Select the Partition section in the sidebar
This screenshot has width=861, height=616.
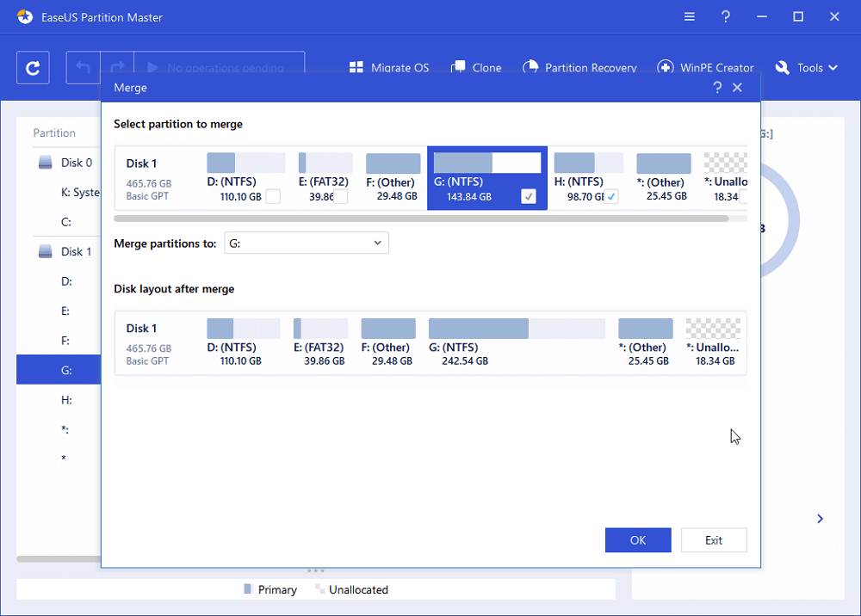[x=53, y=132]
